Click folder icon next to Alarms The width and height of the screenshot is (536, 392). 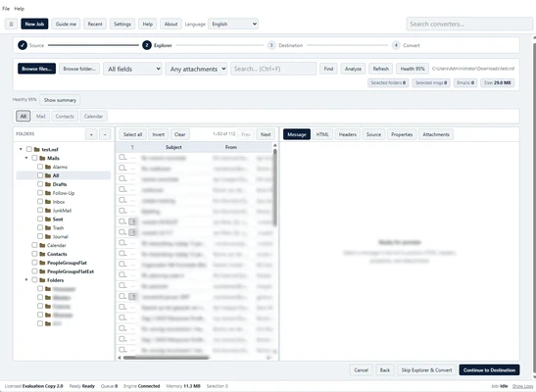point(48,167)
